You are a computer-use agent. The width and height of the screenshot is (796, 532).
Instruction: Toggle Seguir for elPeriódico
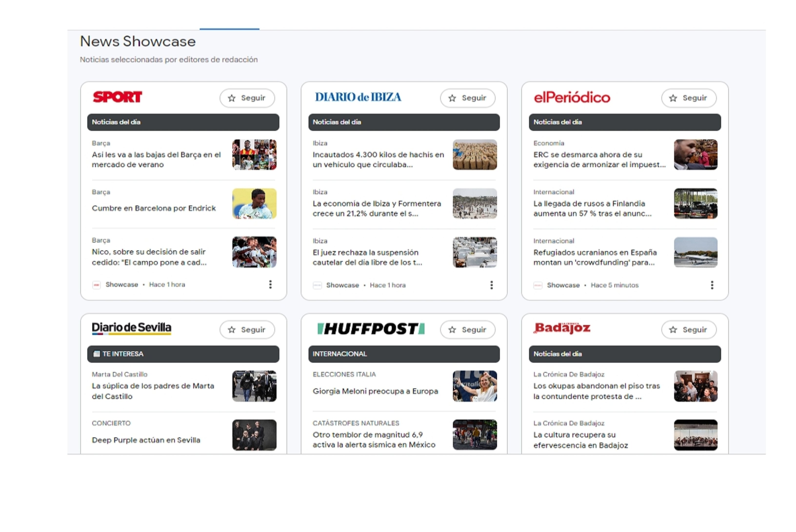[x=688, y=98]
